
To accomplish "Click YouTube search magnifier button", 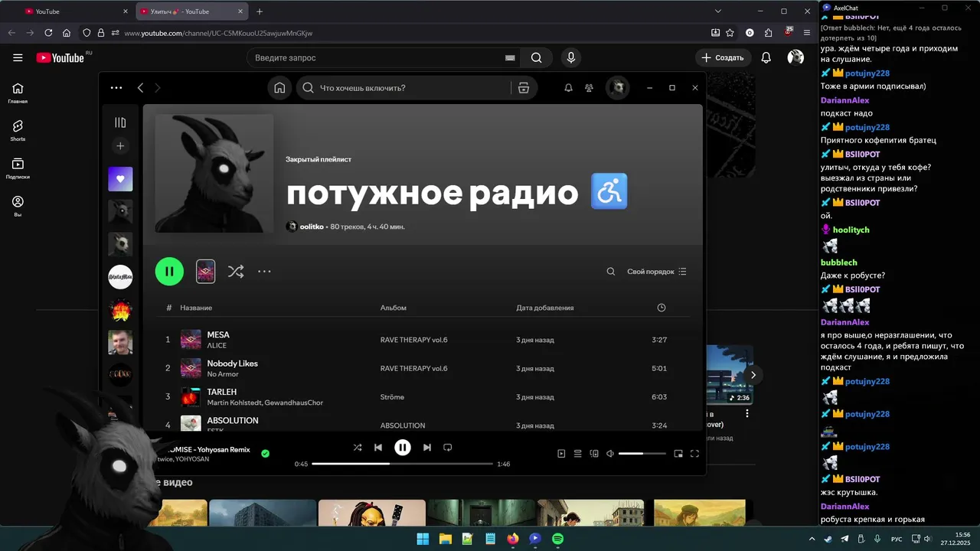I will point(536,58).
